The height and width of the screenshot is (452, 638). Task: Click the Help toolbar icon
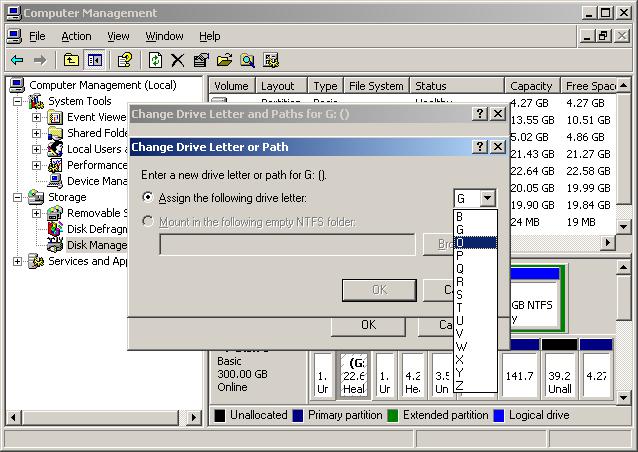pos(124,60)
